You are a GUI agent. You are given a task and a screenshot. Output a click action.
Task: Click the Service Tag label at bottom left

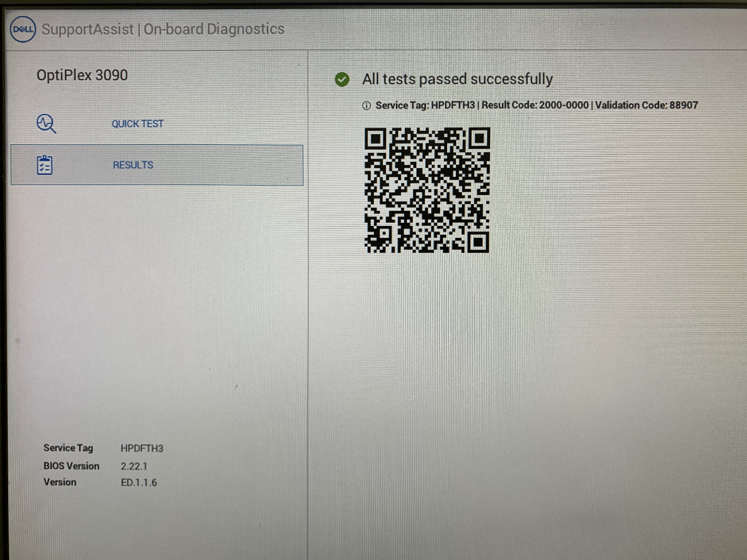[x=68, y=448]
